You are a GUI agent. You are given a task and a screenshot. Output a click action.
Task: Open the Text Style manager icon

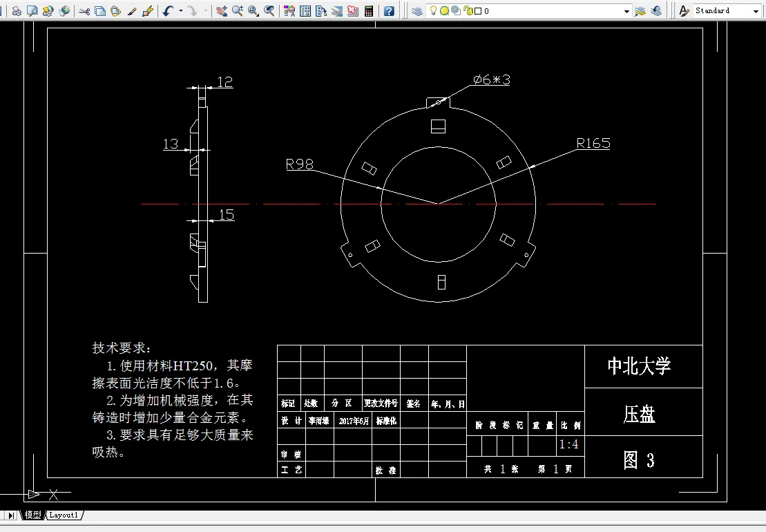tap(684, 11)
